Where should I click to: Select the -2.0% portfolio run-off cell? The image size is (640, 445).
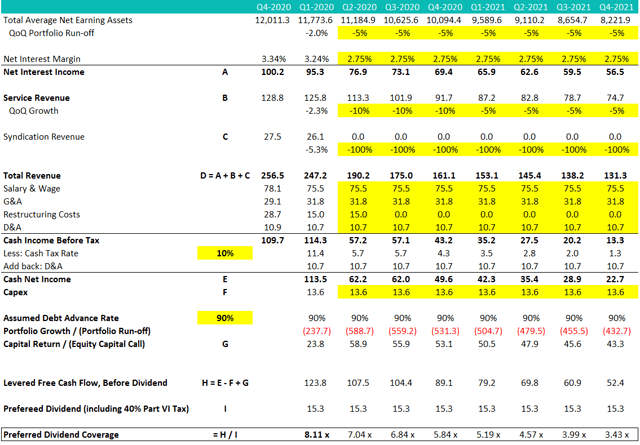tap(317, 33)
